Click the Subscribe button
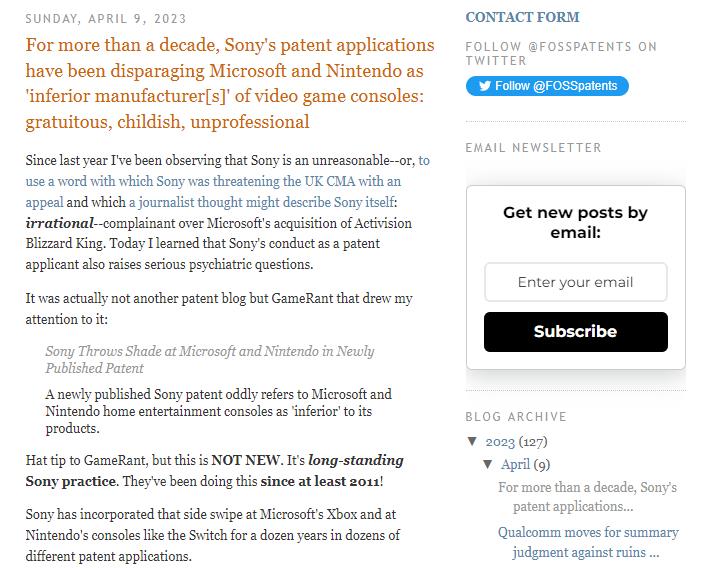720x568 pixels. click(x=575, y=332)
